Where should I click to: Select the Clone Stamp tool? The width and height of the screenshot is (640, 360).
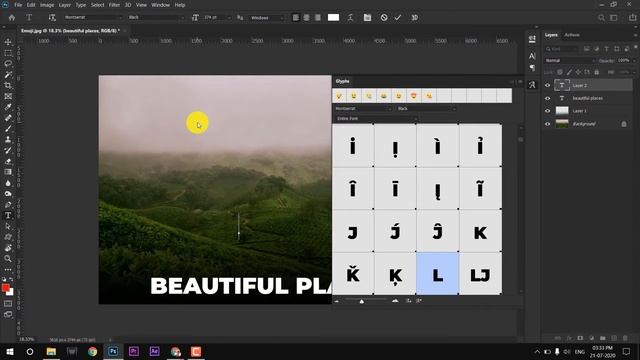click(8, 140)
